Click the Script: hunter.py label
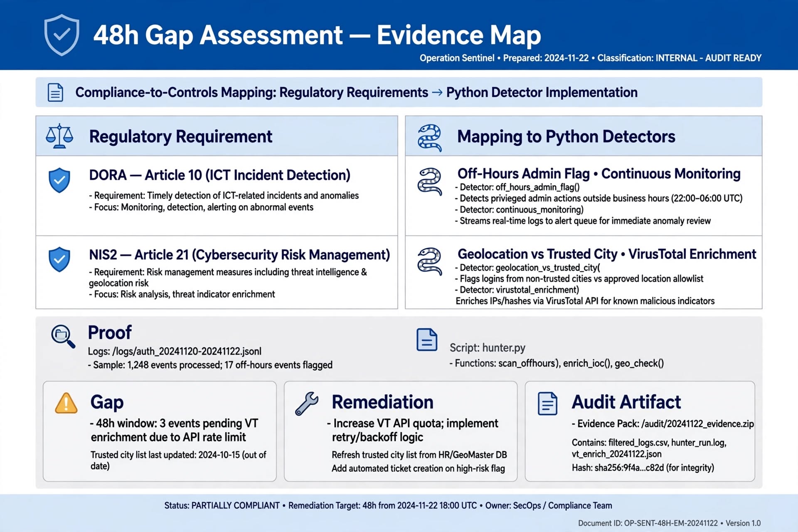This screenshot has height=532, width=798. click(x=487, y=347)
